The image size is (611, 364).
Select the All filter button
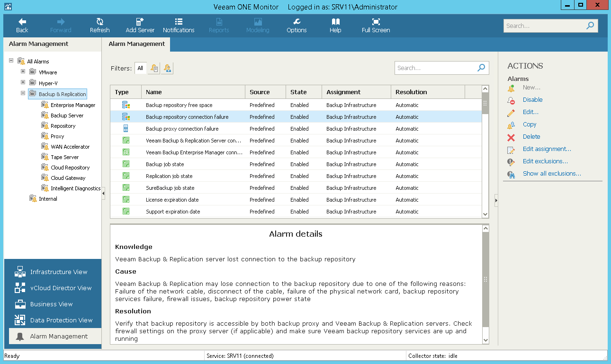140,68
